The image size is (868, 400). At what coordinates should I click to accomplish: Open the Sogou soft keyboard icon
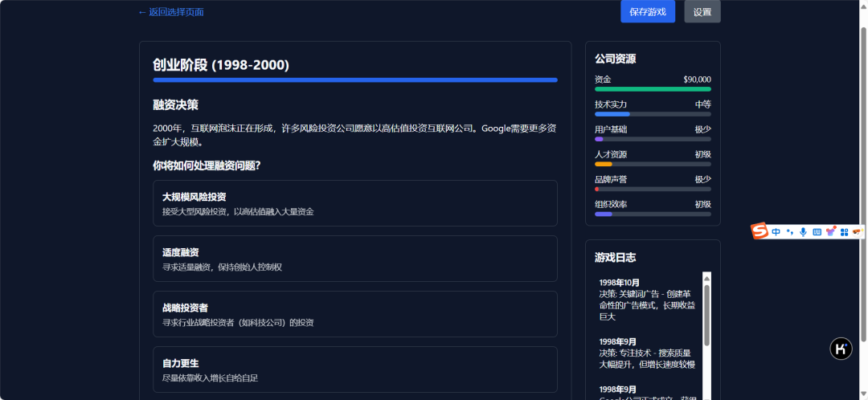[x=817, y=232]
